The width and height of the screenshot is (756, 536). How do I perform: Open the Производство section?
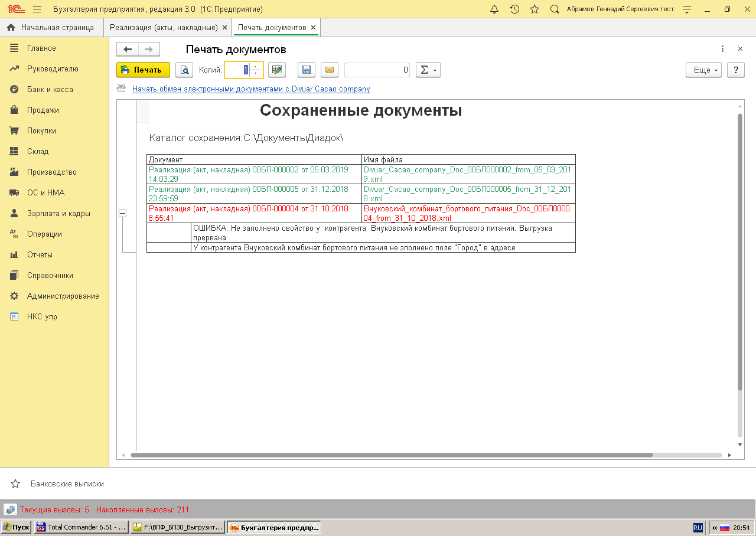pos(54,172)
